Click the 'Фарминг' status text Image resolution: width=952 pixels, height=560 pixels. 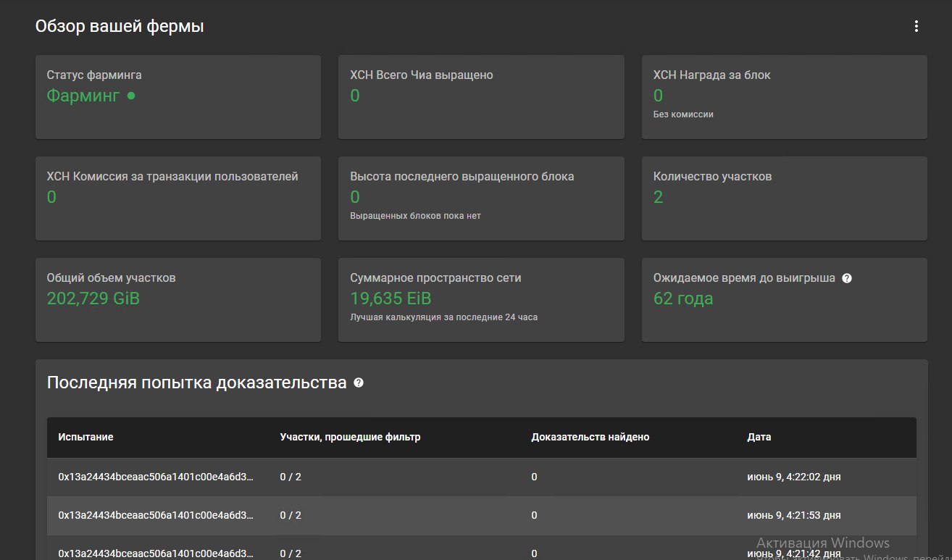tap(83, 96)
